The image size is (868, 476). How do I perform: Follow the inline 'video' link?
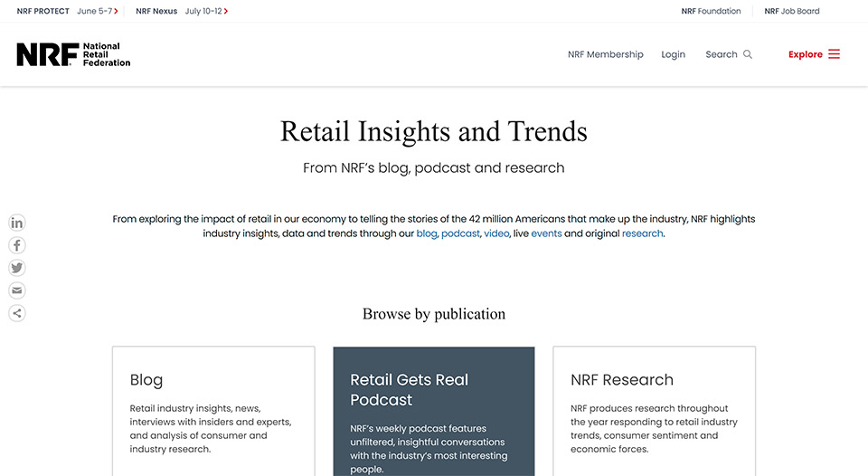click(496, 233)
